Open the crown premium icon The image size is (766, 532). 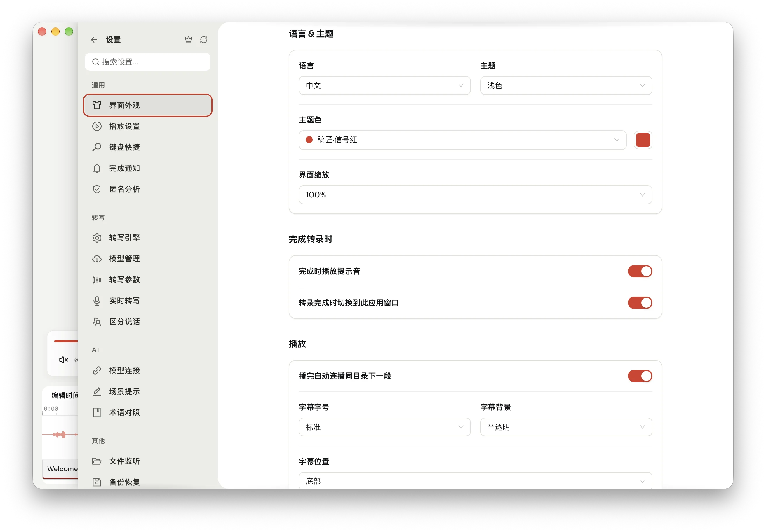(189, 40)
